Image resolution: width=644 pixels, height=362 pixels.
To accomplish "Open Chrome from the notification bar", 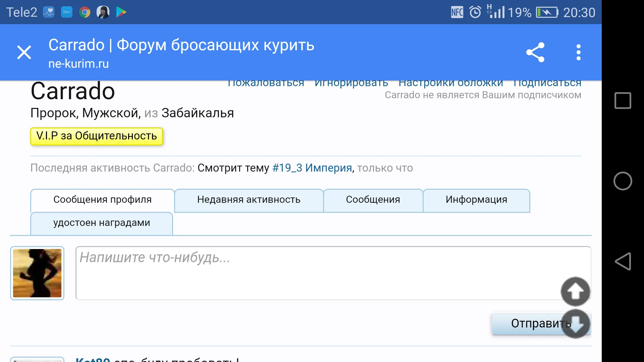I will (x=85, y=12).
